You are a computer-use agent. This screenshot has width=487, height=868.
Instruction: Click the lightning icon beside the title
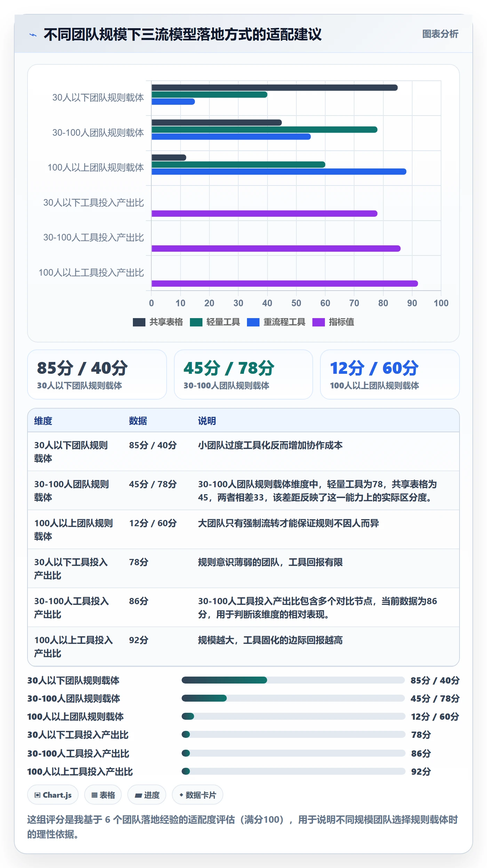(33, 35)
